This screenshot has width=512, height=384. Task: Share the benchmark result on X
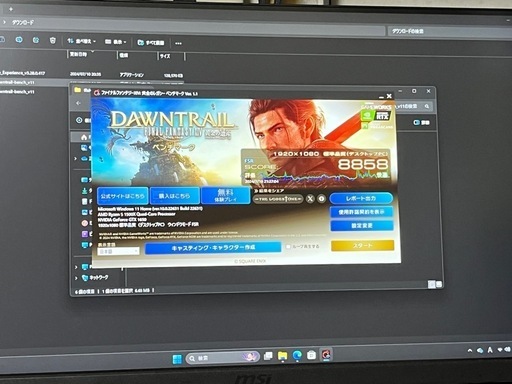pyautogui.click(x=310, y=199)
